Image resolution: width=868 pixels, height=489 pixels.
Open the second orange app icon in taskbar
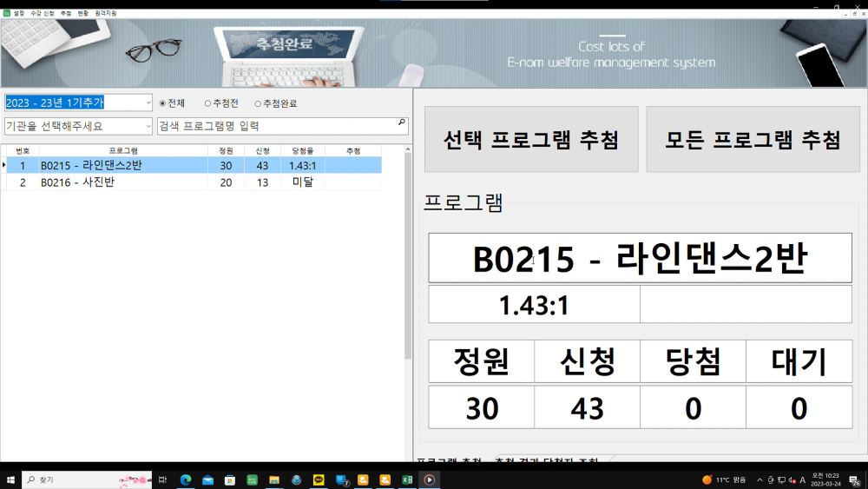click(385, 479)
